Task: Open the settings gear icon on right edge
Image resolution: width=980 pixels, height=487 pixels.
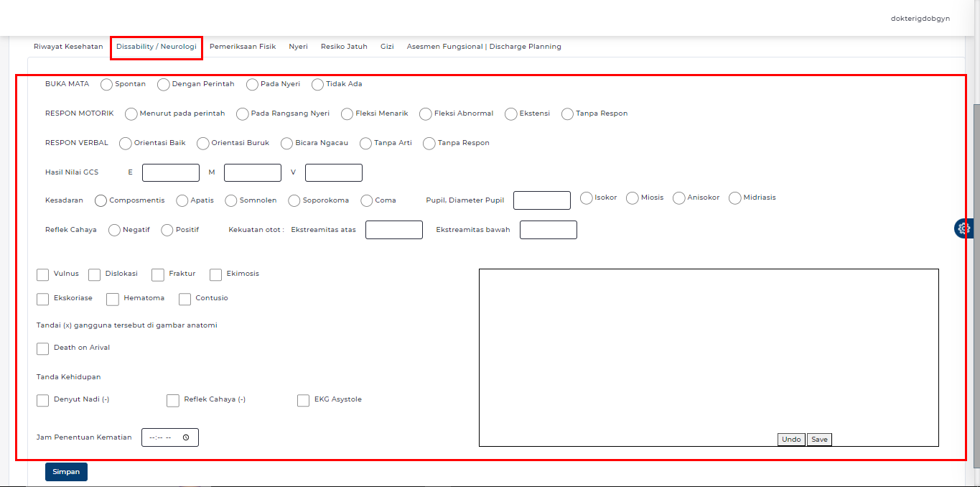Action: point(963,228)
